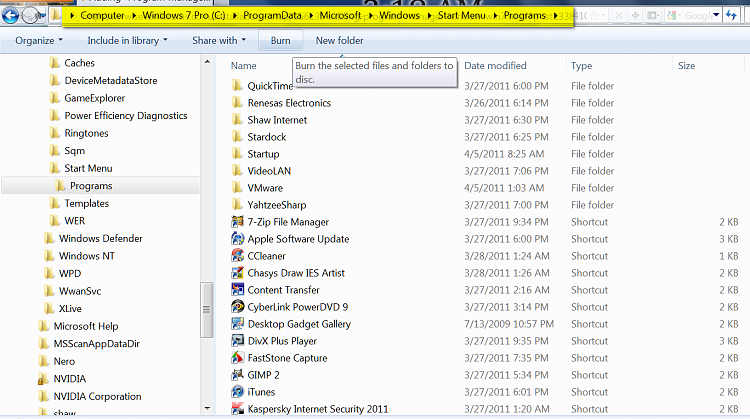
Task: Click the Apple Software Update icon
Action: pyautogui.click(x=237, y=238)
